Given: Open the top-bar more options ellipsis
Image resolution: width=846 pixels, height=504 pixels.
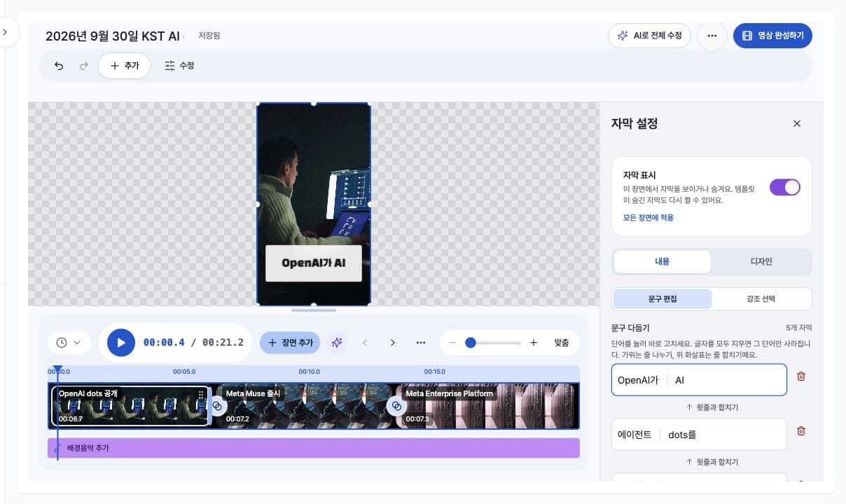Looking at the screenshot, I should (x=712, y=36).
